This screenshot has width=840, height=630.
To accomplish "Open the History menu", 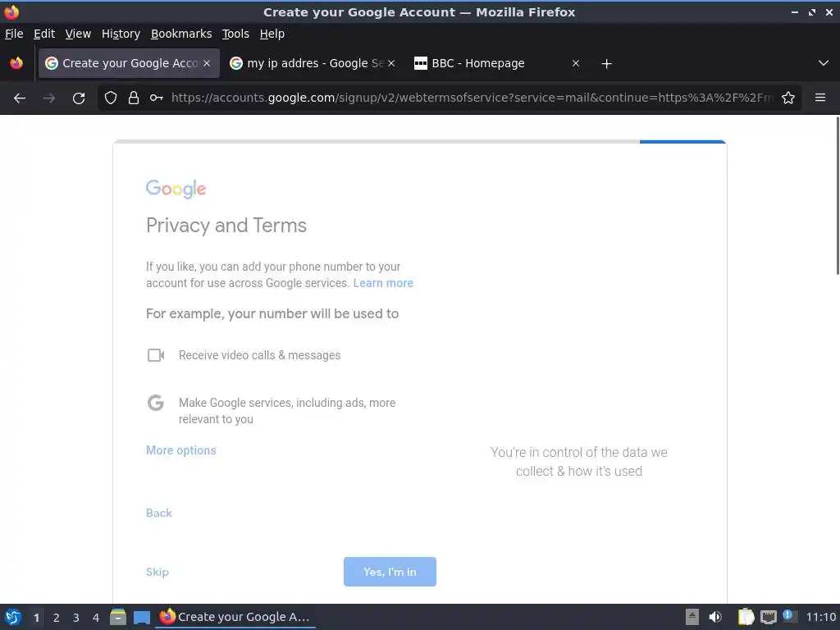I will [121, 34].
